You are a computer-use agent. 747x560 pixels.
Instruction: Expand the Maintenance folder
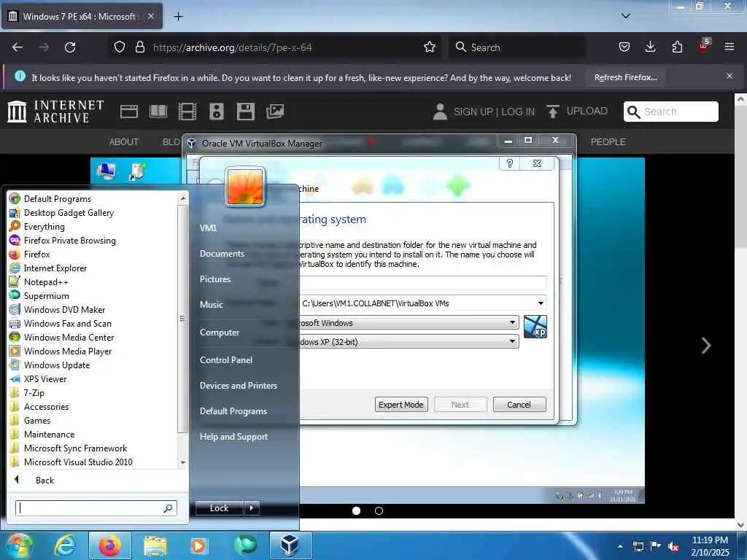[49, 435]
